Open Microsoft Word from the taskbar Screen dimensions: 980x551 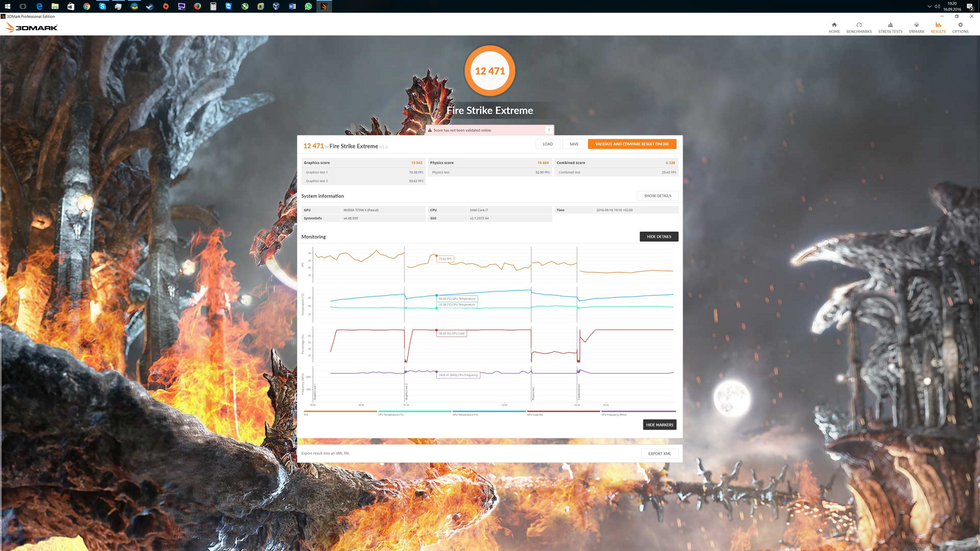click(292, 6)
